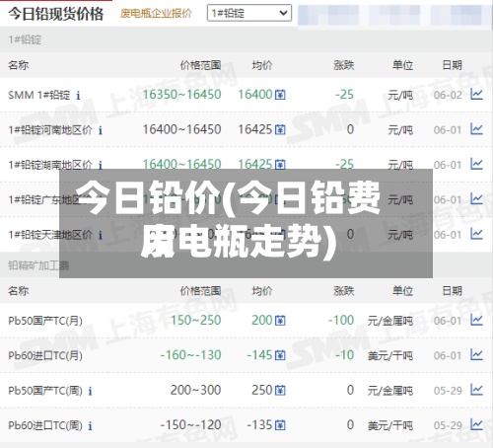Click price range -160~-130

190,355
